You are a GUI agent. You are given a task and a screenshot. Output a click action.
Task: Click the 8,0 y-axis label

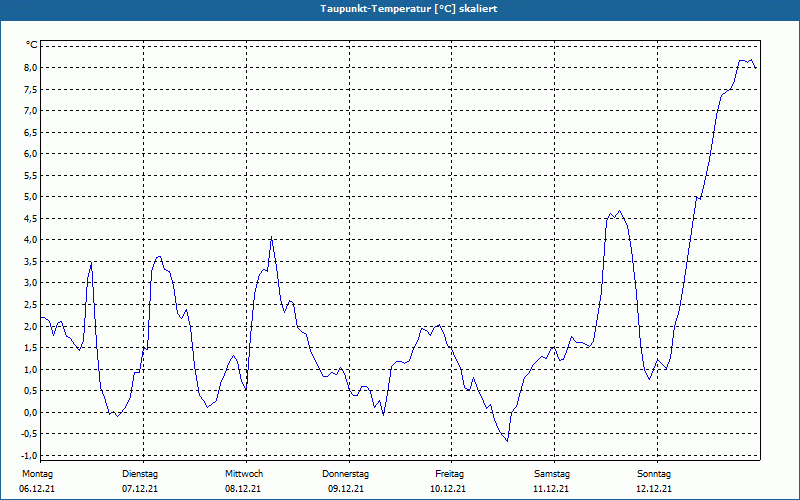click(31, 68)
